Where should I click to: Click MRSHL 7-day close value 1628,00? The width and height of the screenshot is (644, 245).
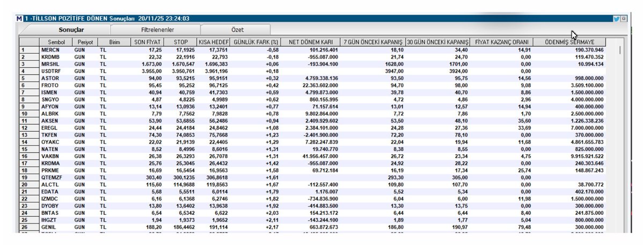coord(394,63)
